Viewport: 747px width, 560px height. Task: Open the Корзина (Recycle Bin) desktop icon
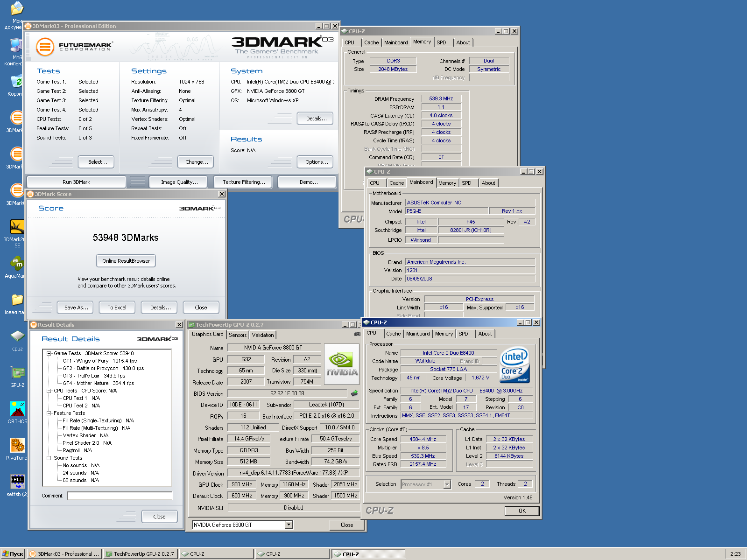pyautogui.click(x=16, y=85)
